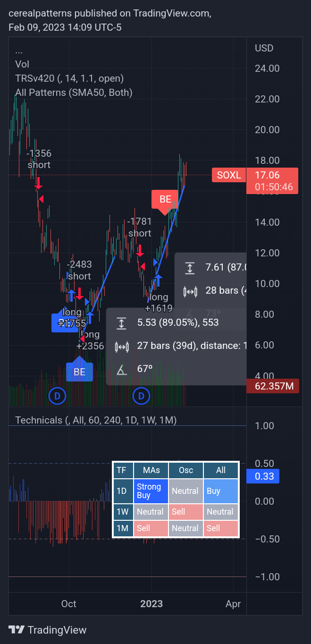Select the All Patterns (SMA50, Both) legend

(74, 93)
